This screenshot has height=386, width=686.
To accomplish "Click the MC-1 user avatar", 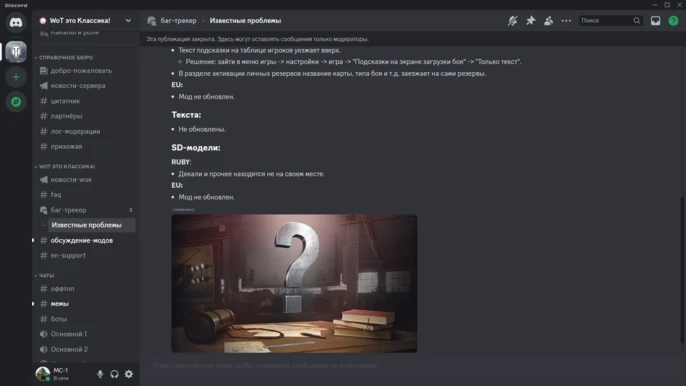I will point(42,374).
